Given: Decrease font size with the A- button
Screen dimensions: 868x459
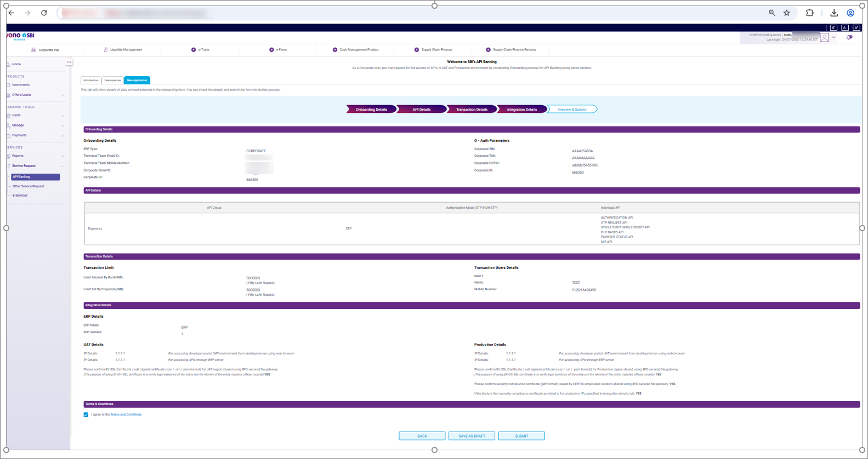Looking at the screenshot, I should coord(833,27).
